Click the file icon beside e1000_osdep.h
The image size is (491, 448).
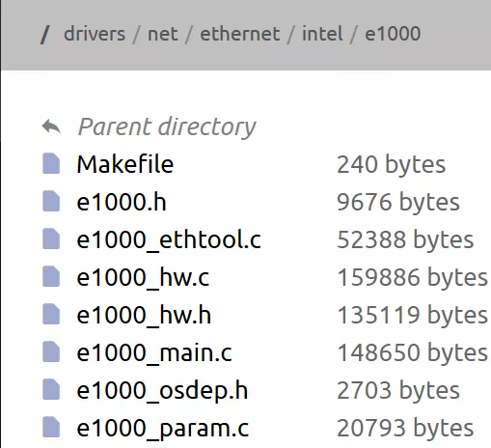click(x=51, y=389)
